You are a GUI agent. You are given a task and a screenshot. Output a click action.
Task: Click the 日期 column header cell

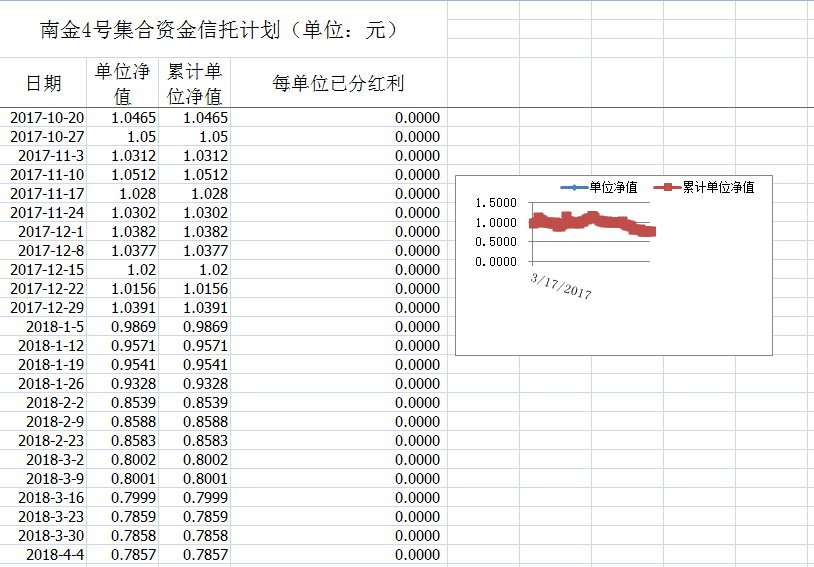[x=43, y=83]
